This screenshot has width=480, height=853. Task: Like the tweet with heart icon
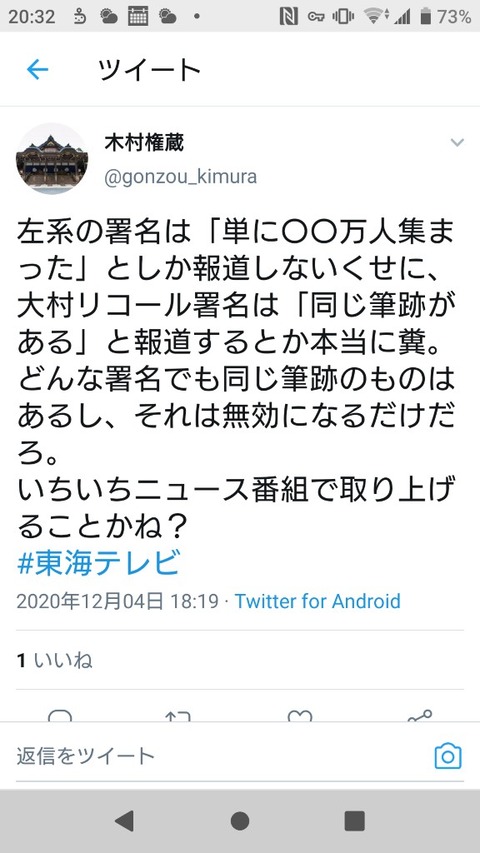coord(299,716)
